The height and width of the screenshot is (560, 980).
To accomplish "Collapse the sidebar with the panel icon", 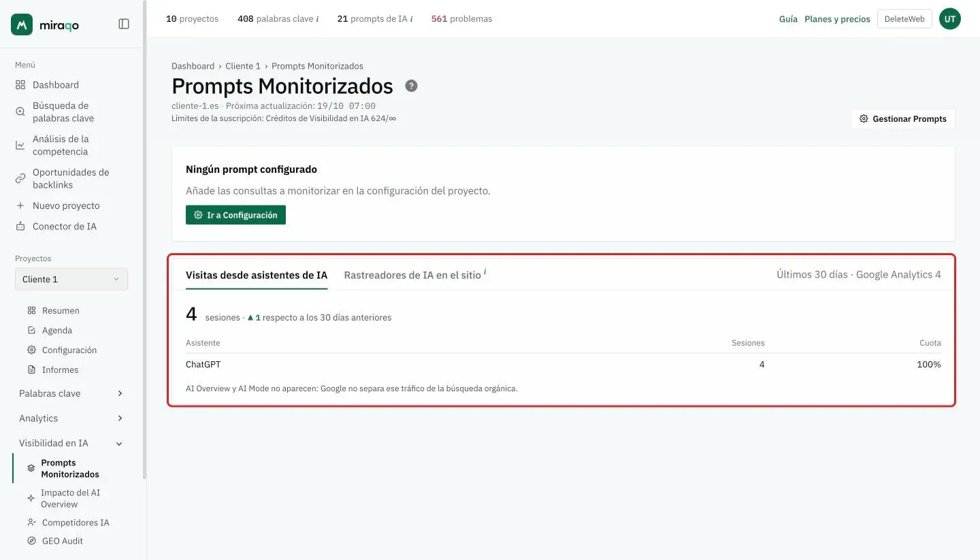I will click(x=124, y=24).
